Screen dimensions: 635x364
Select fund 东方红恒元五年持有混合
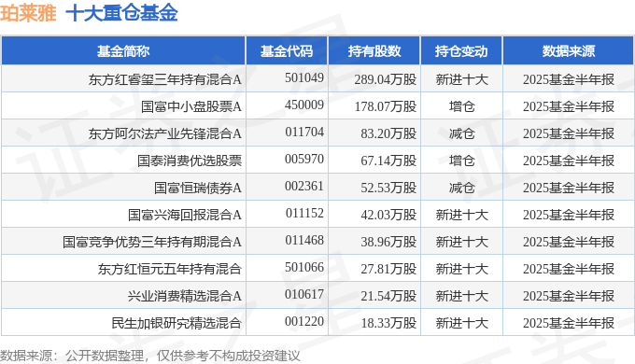click(x=169, y=269)
